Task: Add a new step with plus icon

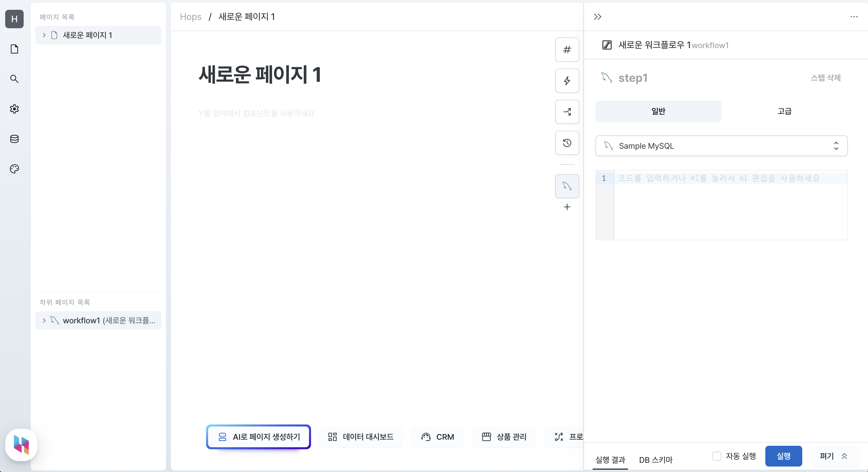Action: 567,207
